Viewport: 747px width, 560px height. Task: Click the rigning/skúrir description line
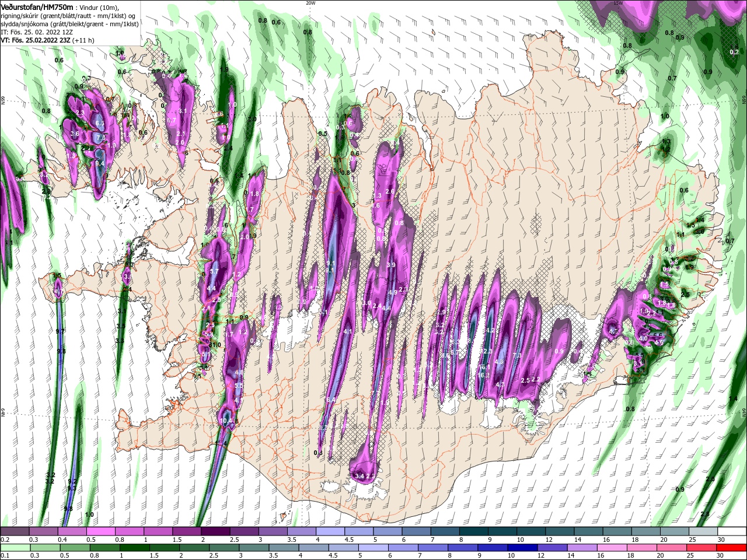(x=67, y=15)
